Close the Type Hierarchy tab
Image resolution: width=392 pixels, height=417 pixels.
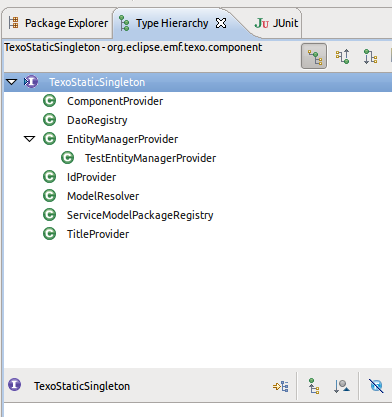(x=221, y=23)
